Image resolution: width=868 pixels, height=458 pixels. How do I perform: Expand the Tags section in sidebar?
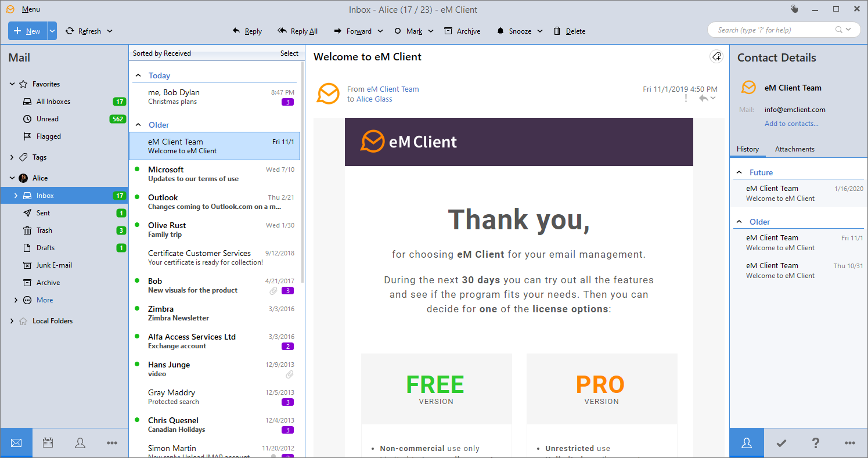[12, 157]
